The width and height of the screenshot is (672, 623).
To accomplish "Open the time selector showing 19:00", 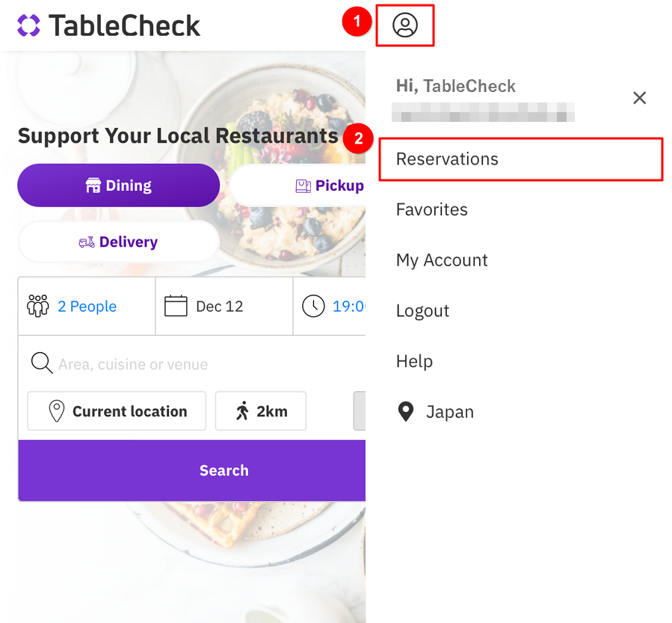I will pos(336,306).
